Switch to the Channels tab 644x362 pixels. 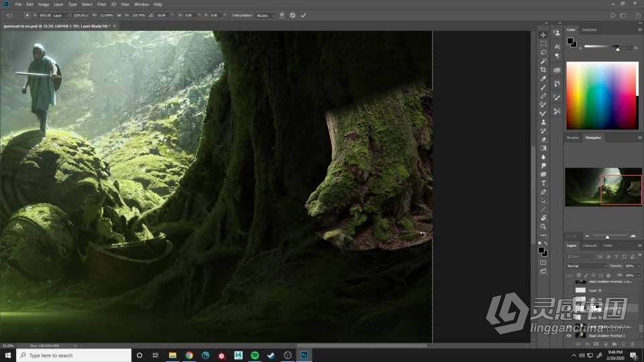590,245
